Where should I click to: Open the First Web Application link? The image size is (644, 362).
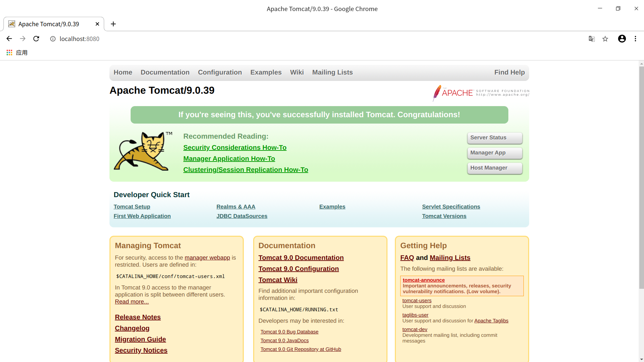[142, 216]
